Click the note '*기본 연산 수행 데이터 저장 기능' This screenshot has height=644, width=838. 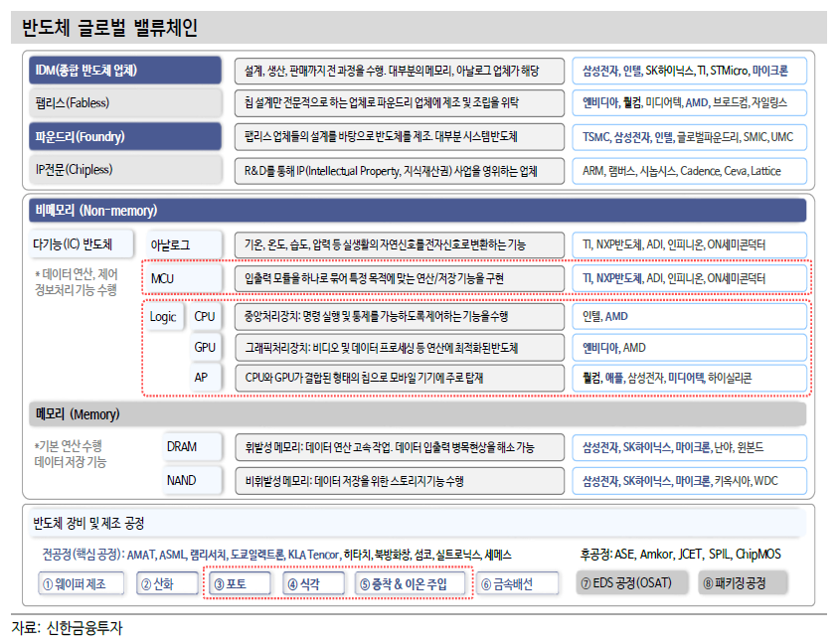tap(71, 454)
